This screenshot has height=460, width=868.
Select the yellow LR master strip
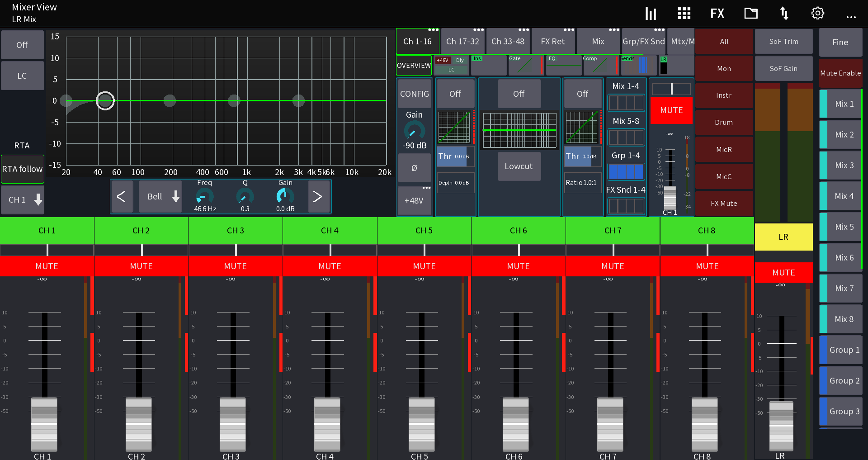(783, 237)
